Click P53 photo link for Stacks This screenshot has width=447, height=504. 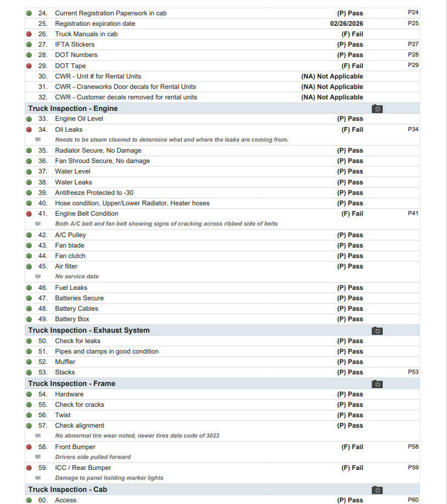tap(413, 372)
